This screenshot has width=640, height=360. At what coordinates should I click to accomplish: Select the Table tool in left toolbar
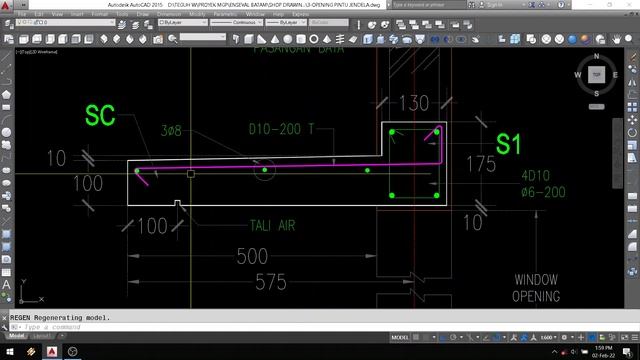tap(6, 272)
